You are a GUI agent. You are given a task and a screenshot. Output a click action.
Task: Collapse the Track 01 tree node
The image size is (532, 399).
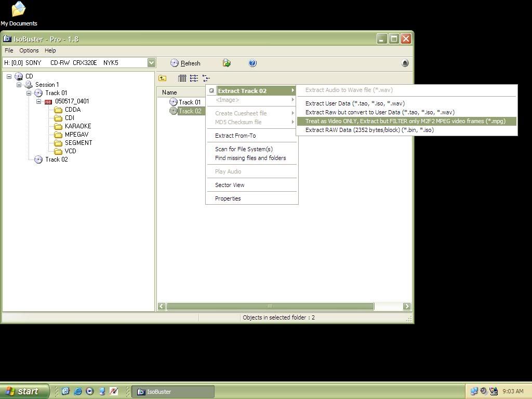pyautogui.click(x=29, y=93)
